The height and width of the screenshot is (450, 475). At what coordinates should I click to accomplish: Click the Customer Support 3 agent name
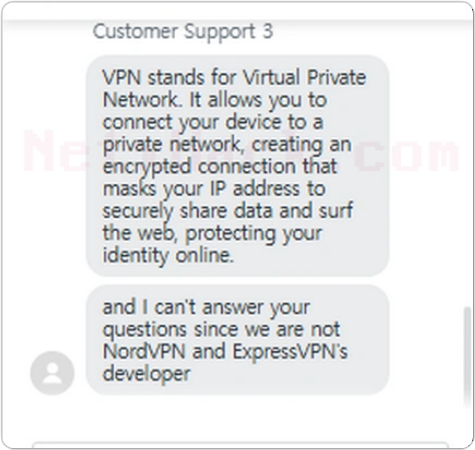click(183, 32)
